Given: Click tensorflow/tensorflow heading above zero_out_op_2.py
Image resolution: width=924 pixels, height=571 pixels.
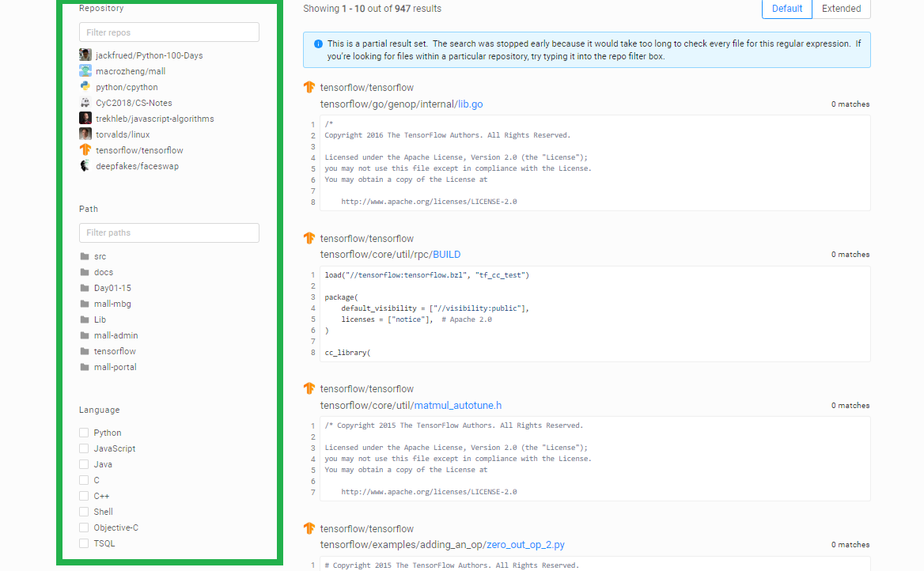Looking at the screenshot, I should click(x=366, y=528).
